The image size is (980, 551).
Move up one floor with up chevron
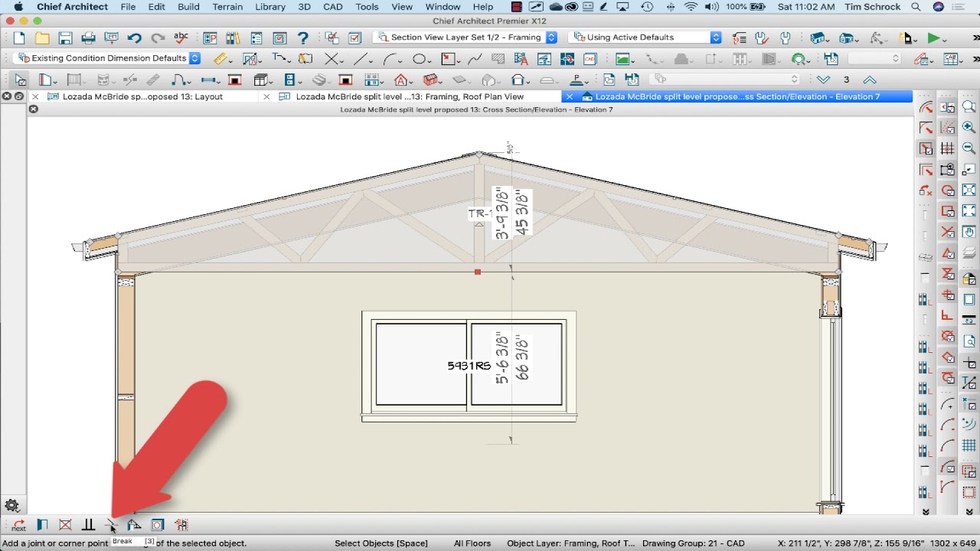(x=870, y=80)
